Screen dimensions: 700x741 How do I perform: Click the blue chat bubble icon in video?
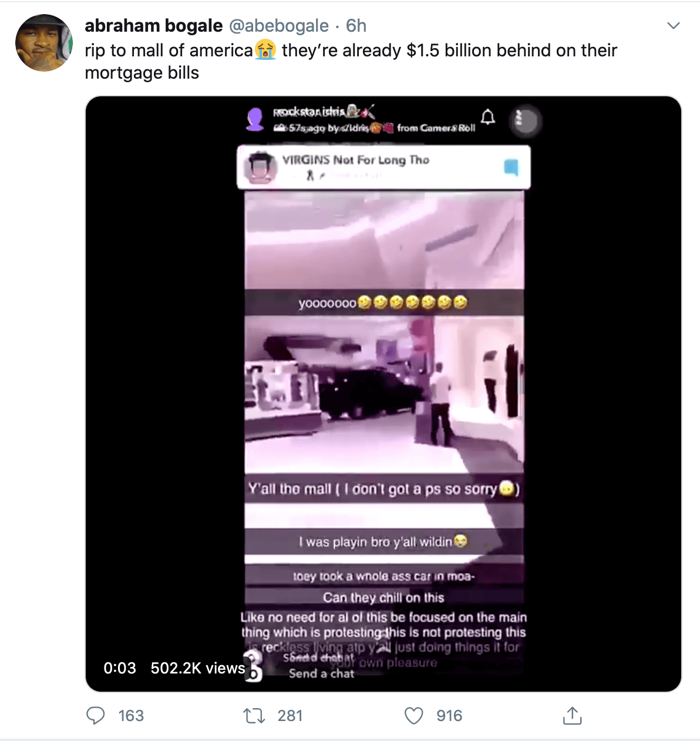click(x=511, y=168)
